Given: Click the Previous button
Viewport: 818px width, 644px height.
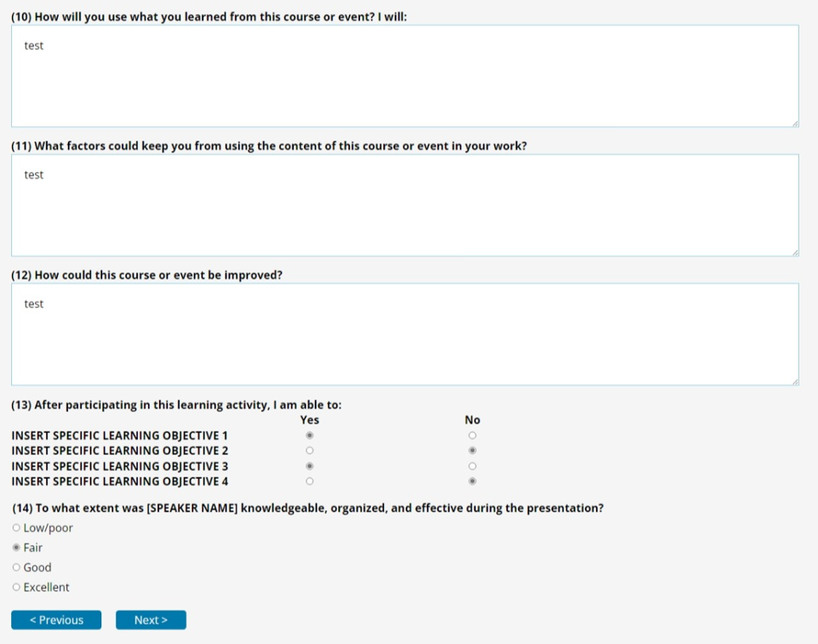Looking at the screenshot, I should click(56, 620).
